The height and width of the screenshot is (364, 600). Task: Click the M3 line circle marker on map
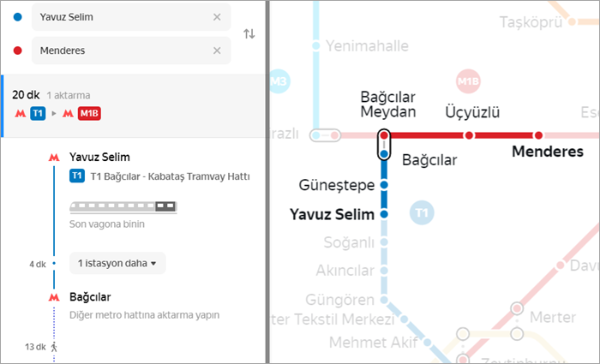(x=279, y=81)
